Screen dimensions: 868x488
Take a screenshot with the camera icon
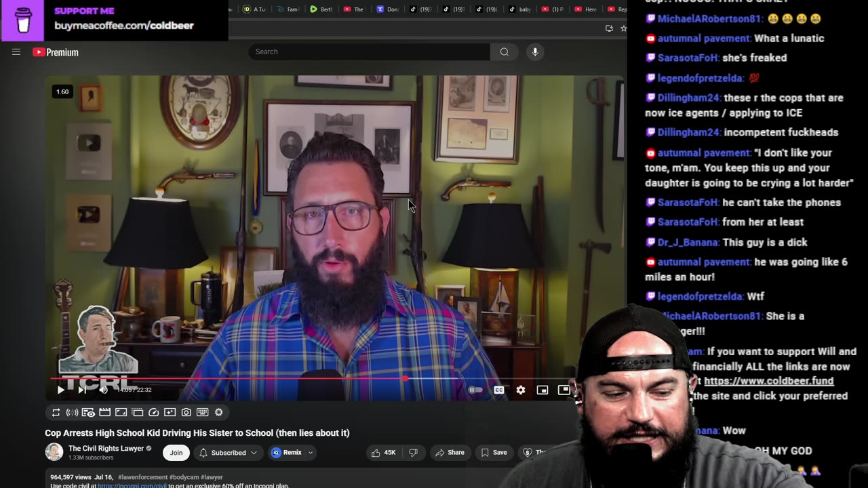click(186, 412)
